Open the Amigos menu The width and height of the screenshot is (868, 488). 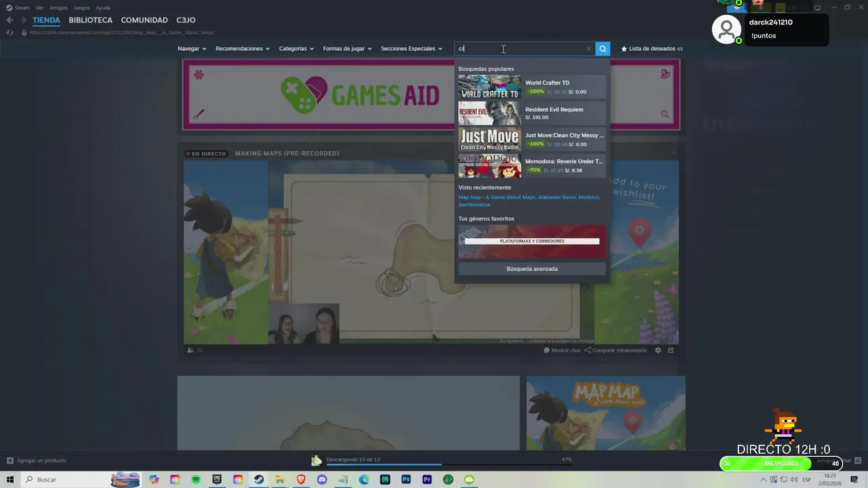coord(58,7)
